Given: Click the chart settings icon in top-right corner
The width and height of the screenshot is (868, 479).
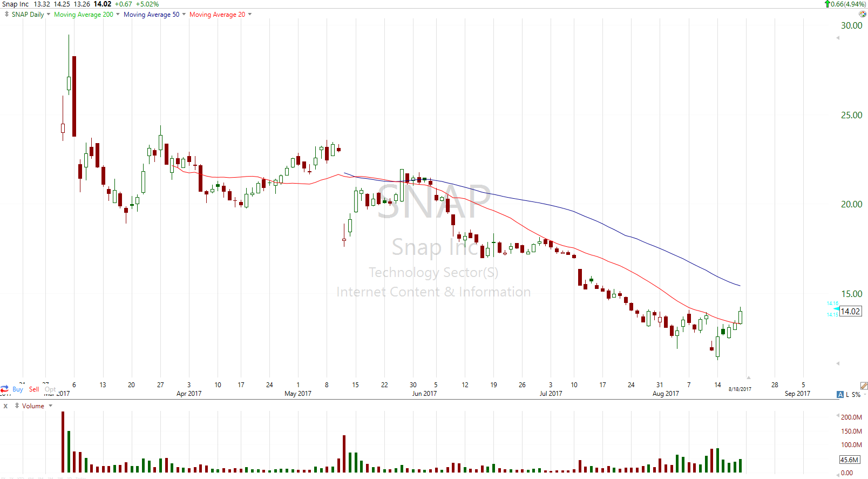Looking at the screenshot, I should click(x=863, y=14).
